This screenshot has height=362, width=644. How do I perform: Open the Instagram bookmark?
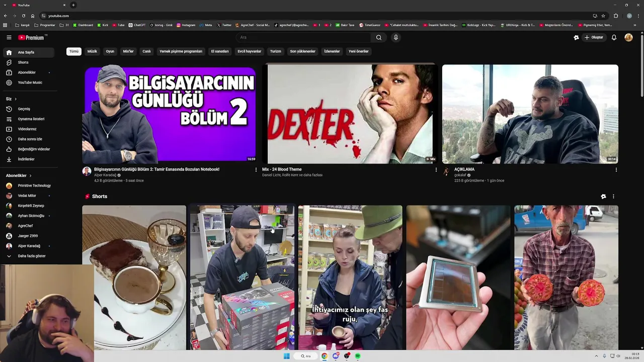[186, 25]
